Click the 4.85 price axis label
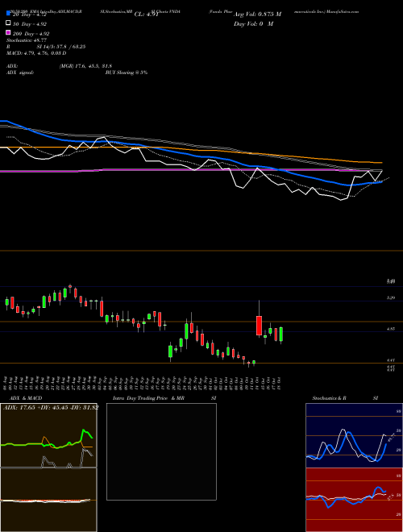 tap(391, 328)
